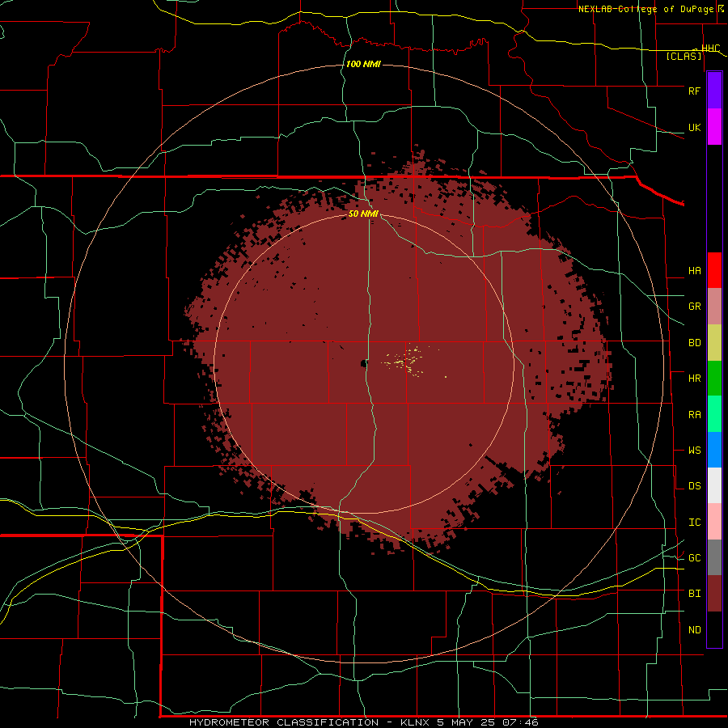This screenshot has width=728, height=728.
Task: Click the GR legend label
Action: click(694, 307)
